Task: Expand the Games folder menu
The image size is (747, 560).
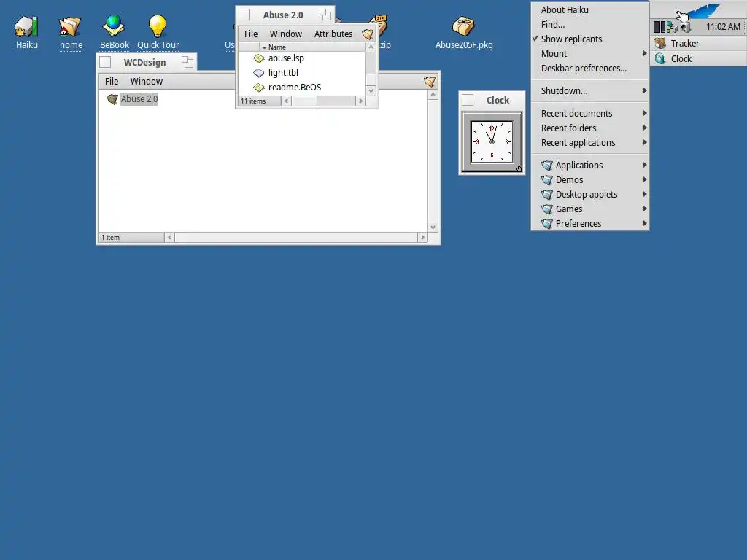Action: click(589, 209)
